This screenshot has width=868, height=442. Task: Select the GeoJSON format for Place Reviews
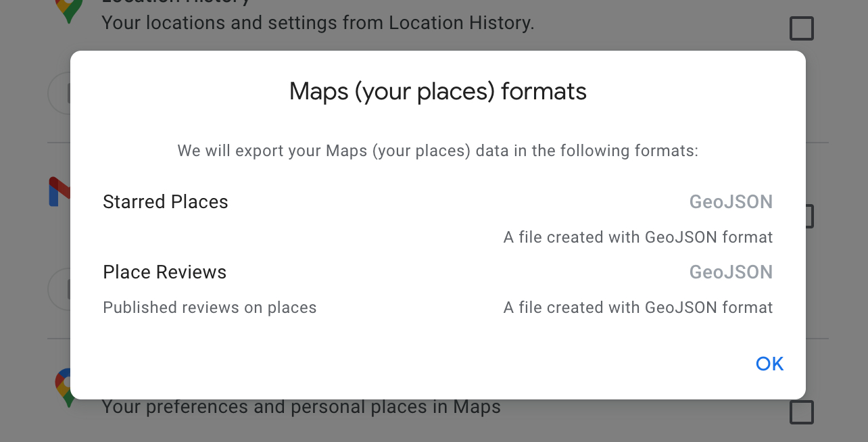tap(731, 272)
